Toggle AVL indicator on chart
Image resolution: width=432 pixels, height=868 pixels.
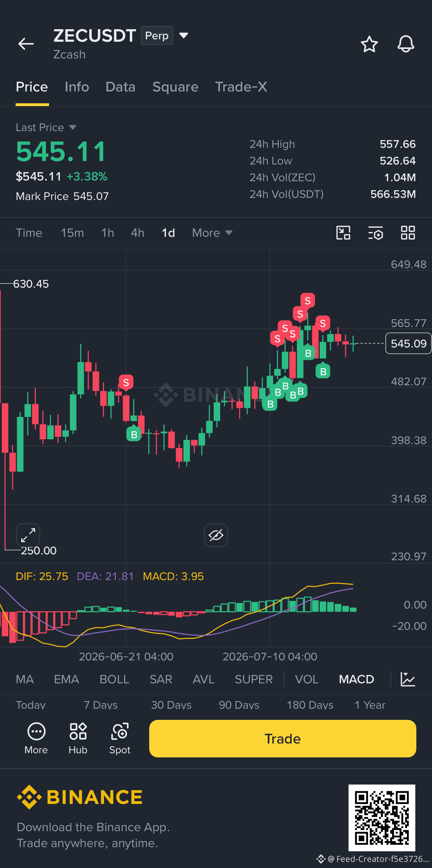click(203, 679)
